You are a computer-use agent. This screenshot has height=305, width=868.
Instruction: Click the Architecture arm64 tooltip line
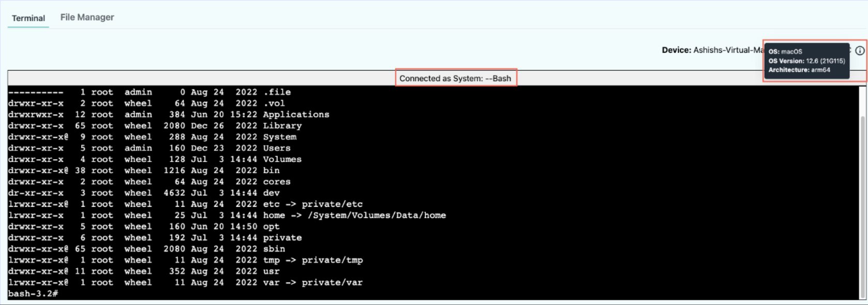(x=799, y=70)
